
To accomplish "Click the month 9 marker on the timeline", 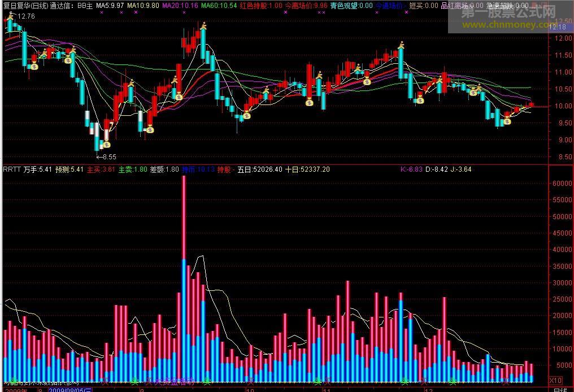I will tap(142, 390).
